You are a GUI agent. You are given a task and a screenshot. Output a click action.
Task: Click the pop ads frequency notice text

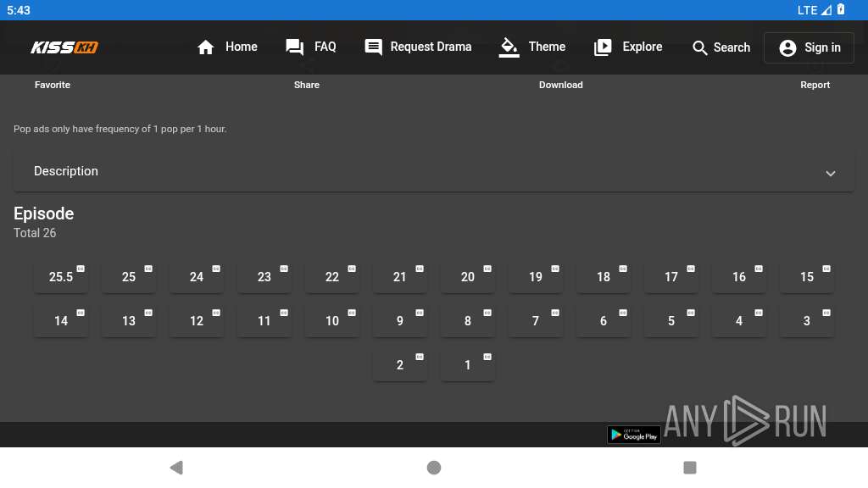click(x=120, y=129)
